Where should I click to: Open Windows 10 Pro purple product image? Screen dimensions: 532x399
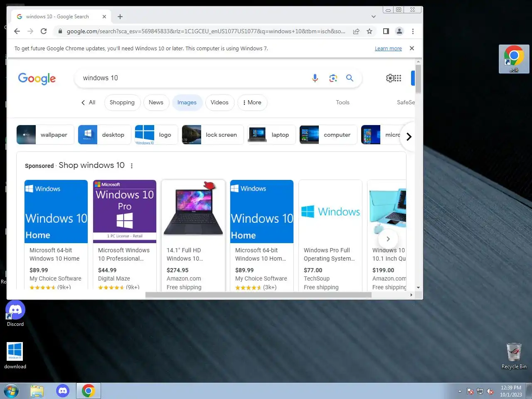pyautogui.click(x=125, y=212)
